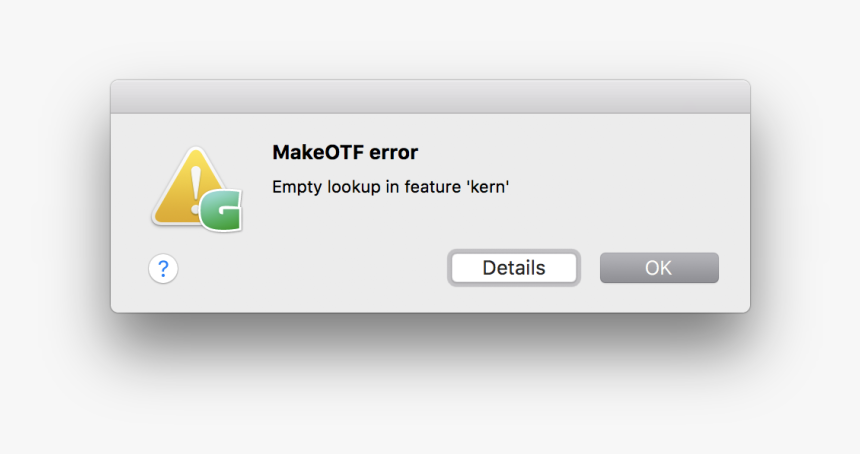Click the word 'lookup' in the message

click(x=354, y=188)
